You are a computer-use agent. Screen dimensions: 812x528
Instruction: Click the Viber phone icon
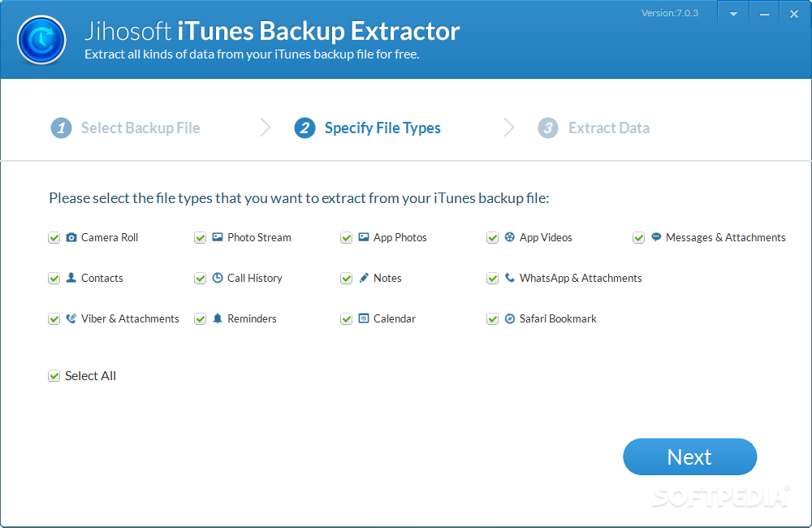tap(71, 318)
